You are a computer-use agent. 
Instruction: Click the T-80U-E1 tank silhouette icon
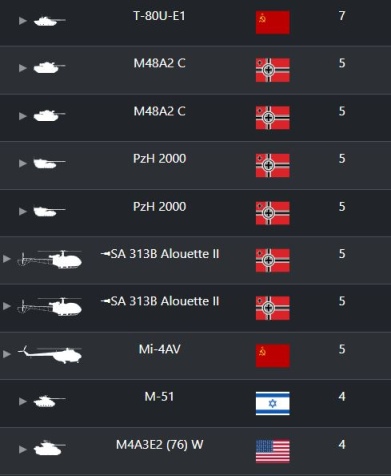[x=49, y=21]
